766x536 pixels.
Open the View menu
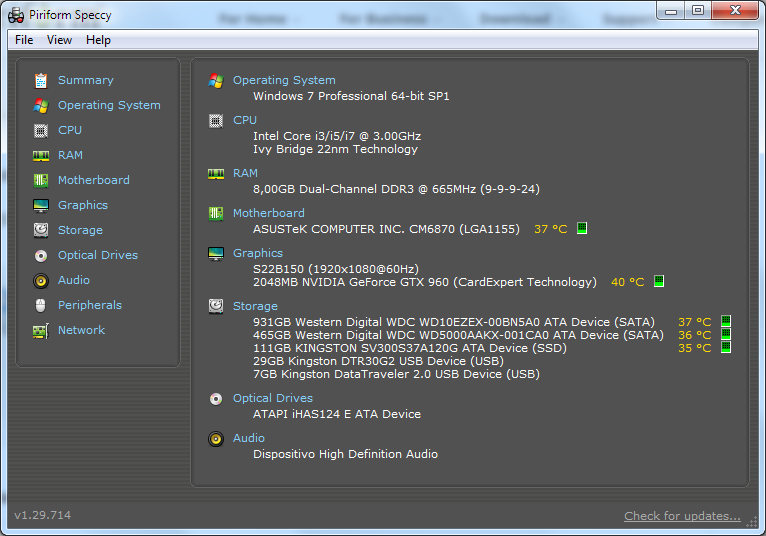59,40
